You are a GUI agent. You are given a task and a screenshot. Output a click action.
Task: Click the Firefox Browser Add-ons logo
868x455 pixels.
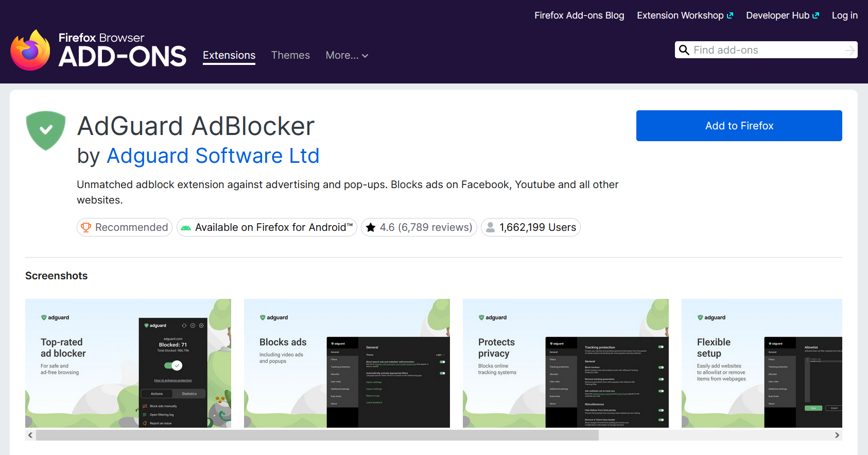point(98,50)
